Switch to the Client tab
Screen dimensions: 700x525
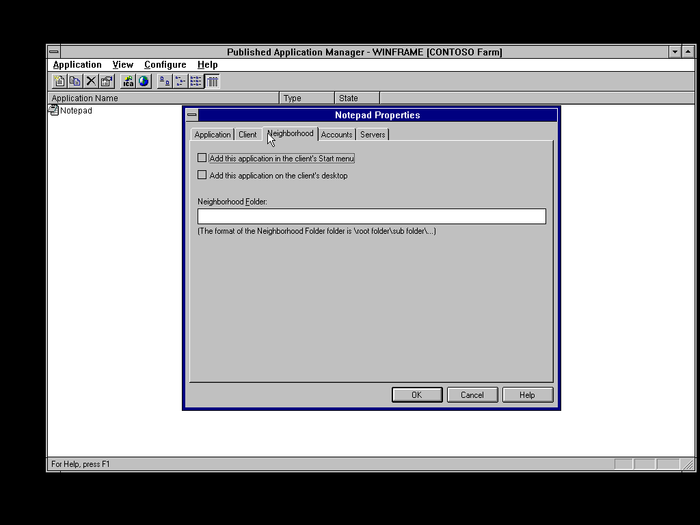click(247, 134)
